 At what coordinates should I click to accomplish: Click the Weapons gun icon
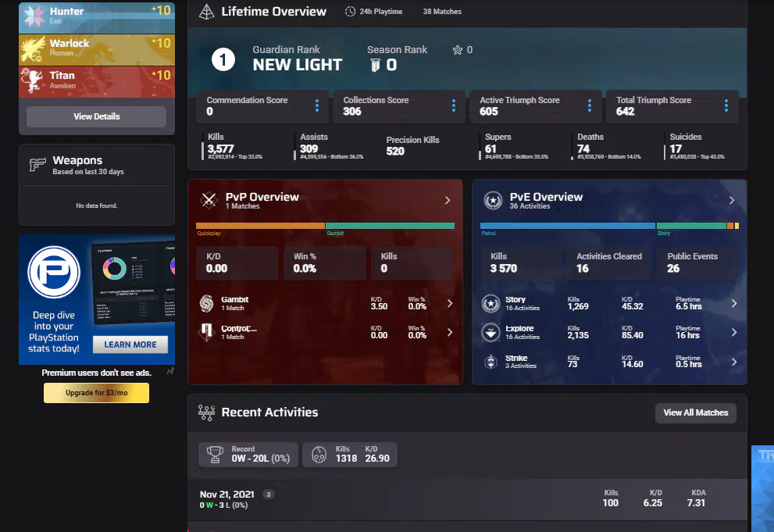click(37, 165)
